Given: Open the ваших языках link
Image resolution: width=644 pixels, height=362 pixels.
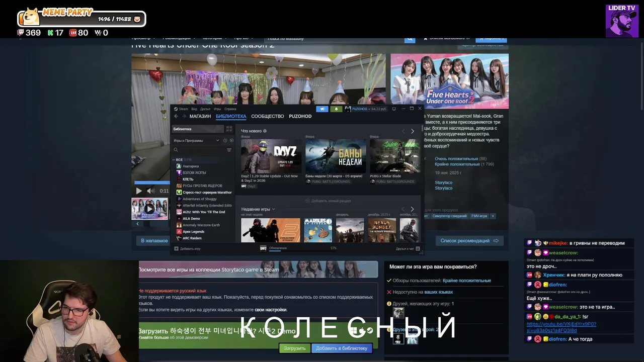Looking at the screenshot, I should coord(438,292).
